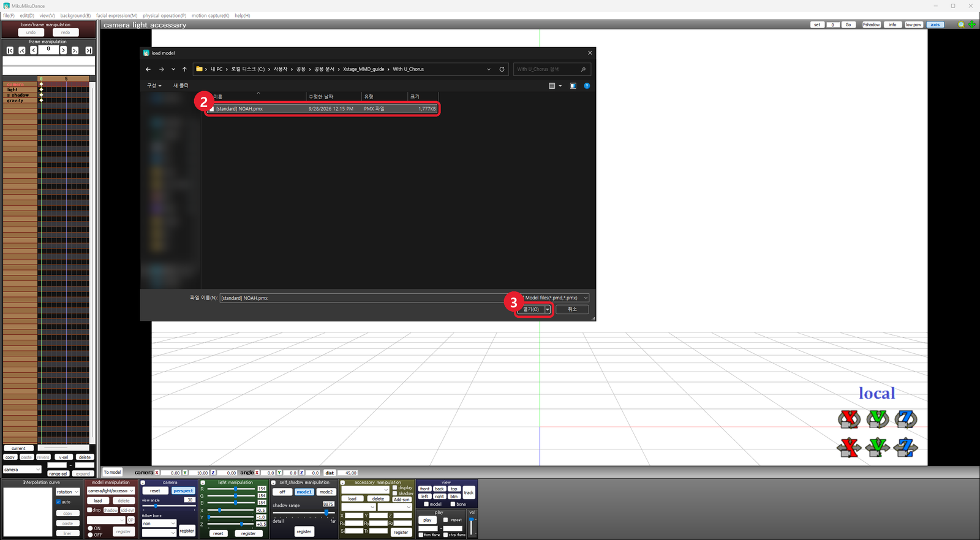Viewport: 980px width, 540px height.
Task: Jump to last frame button
Action: [89, 50]
